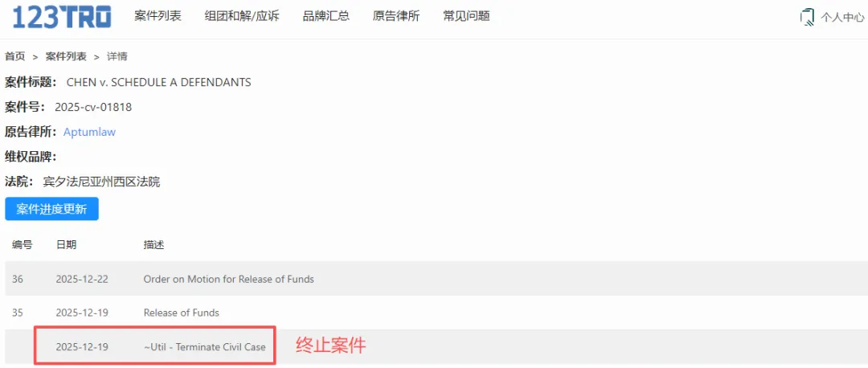The height and width of the screenshot is (368, 868).
Task: Open the Aptumlaw law firm link
Action: [x=90, y=133]
